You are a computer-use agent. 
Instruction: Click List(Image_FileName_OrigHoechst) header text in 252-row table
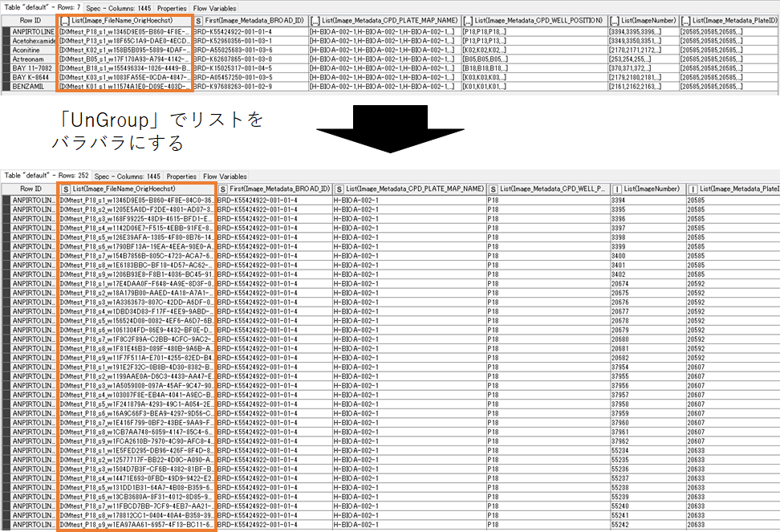pyautogui.click(x=124, y=189)
